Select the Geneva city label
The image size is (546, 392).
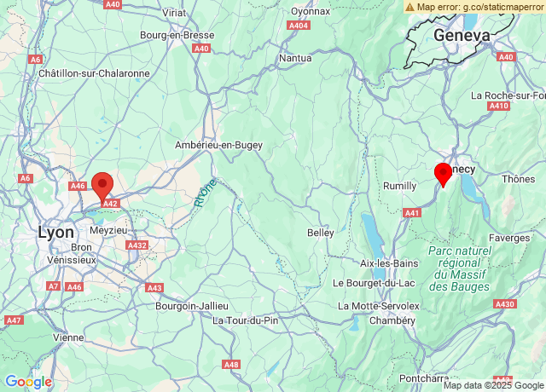[x=462, y=36]
